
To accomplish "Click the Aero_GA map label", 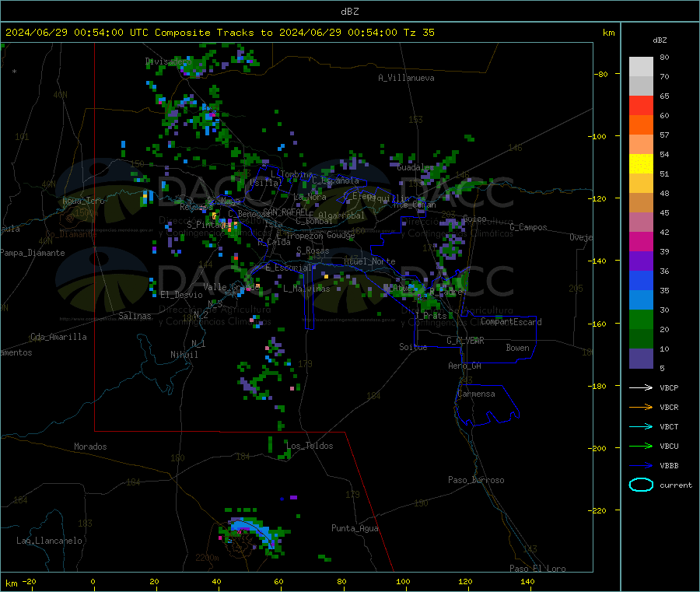I will 465,366.
